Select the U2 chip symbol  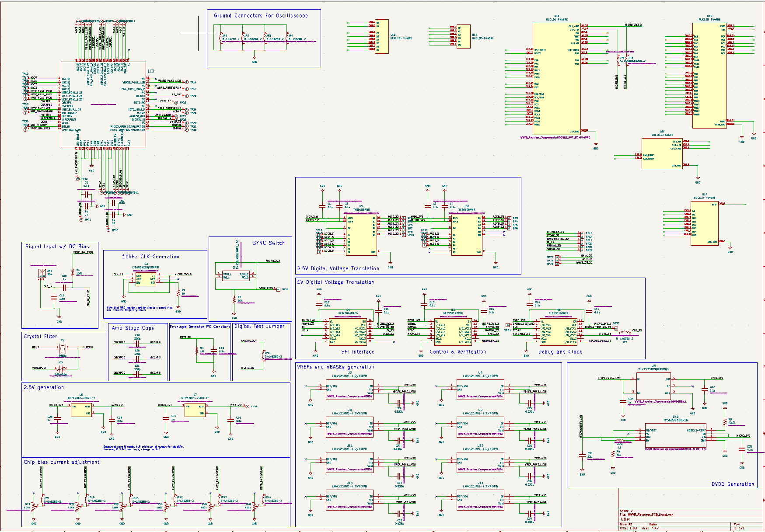pos(103,104)
